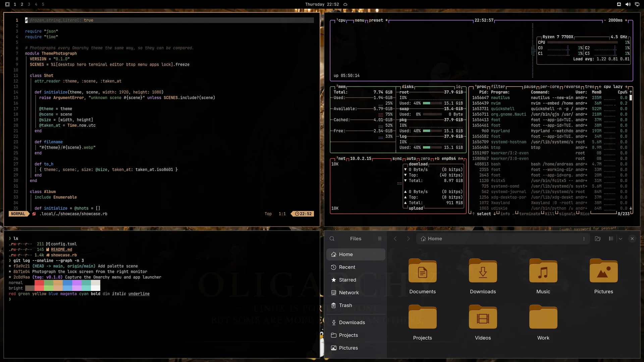This screenshot has height=362, width=644.
Task: Toggle pause in btop proc panel
Action: point(530,86)
